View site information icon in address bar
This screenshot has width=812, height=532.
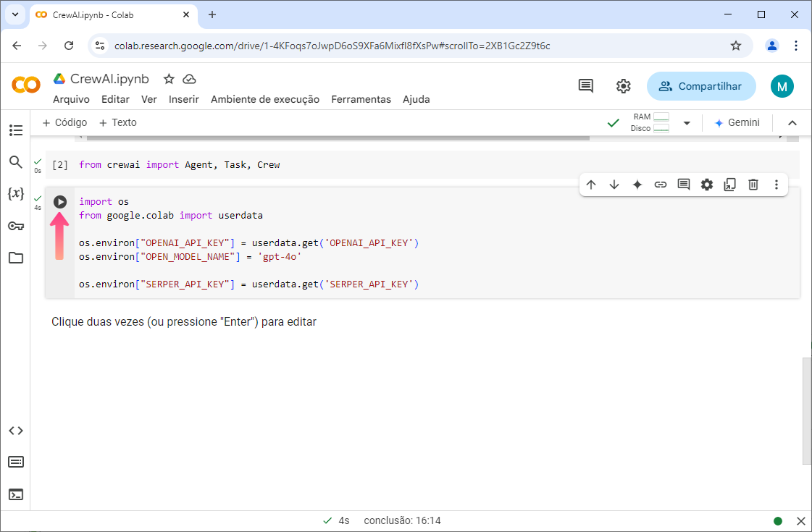(100, 46)
